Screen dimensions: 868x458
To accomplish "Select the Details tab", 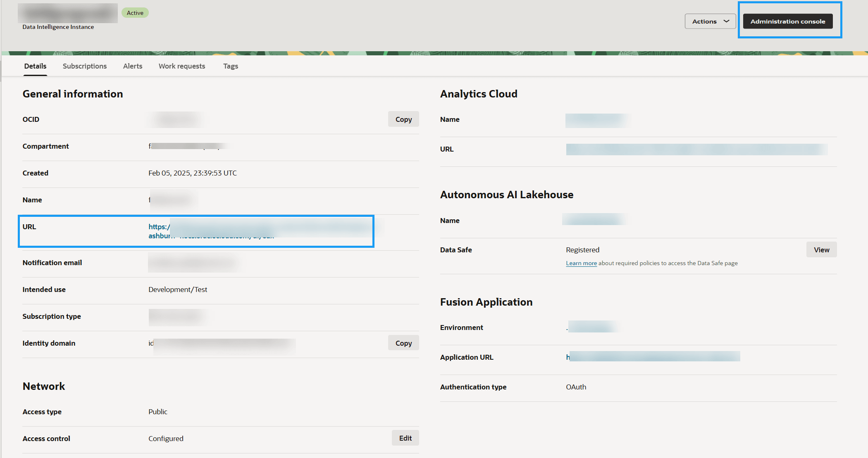I will [35, 66].
